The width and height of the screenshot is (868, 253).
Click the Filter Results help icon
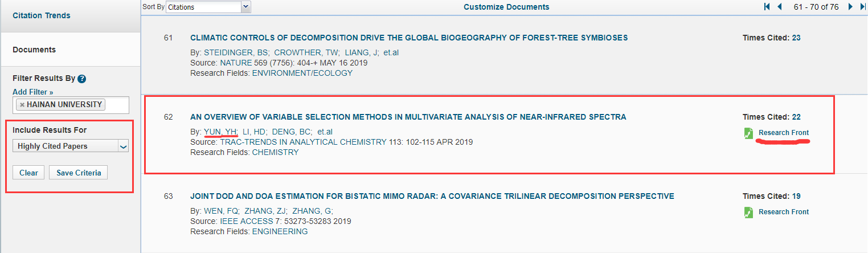point(82,79)
